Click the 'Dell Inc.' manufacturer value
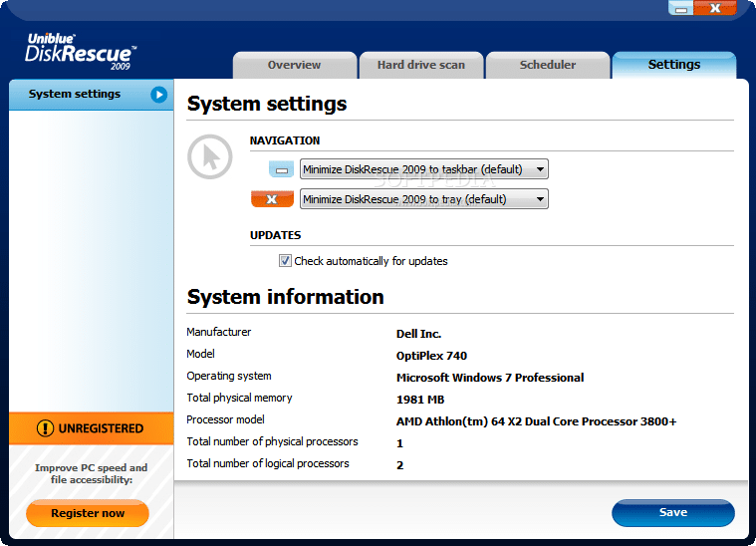 418,334
